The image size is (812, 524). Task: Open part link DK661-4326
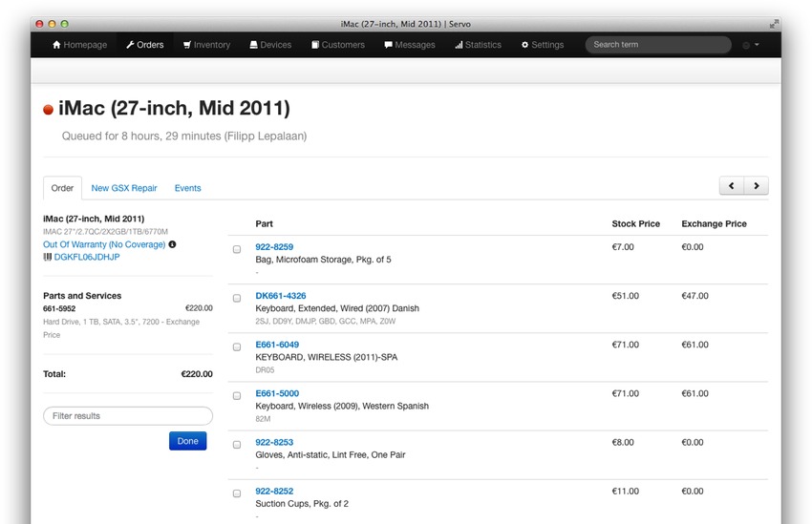[281, 295]
